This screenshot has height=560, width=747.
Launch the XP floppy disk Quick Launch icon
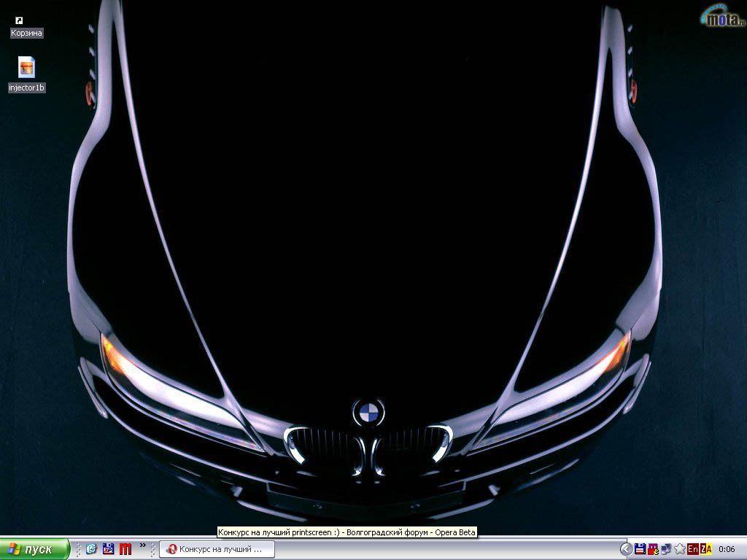coord(108,549)
